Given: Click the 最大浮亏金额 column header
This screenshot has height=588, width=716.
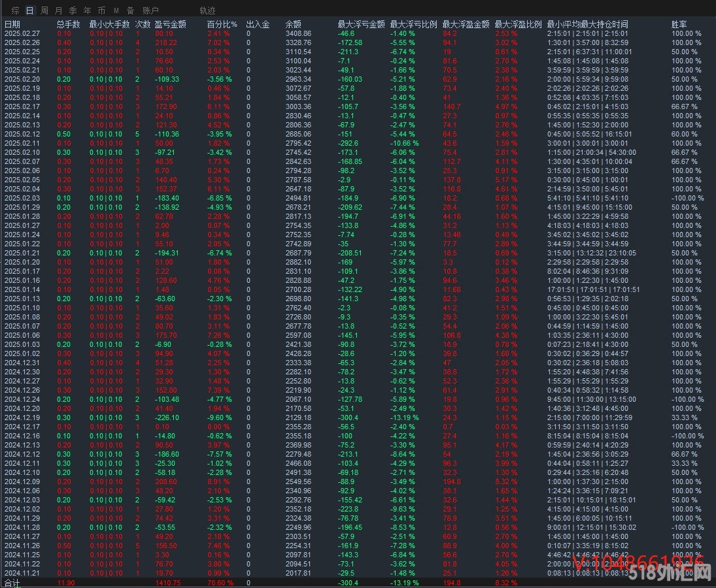Looking at the screenshot, I should tap(361, 24).
